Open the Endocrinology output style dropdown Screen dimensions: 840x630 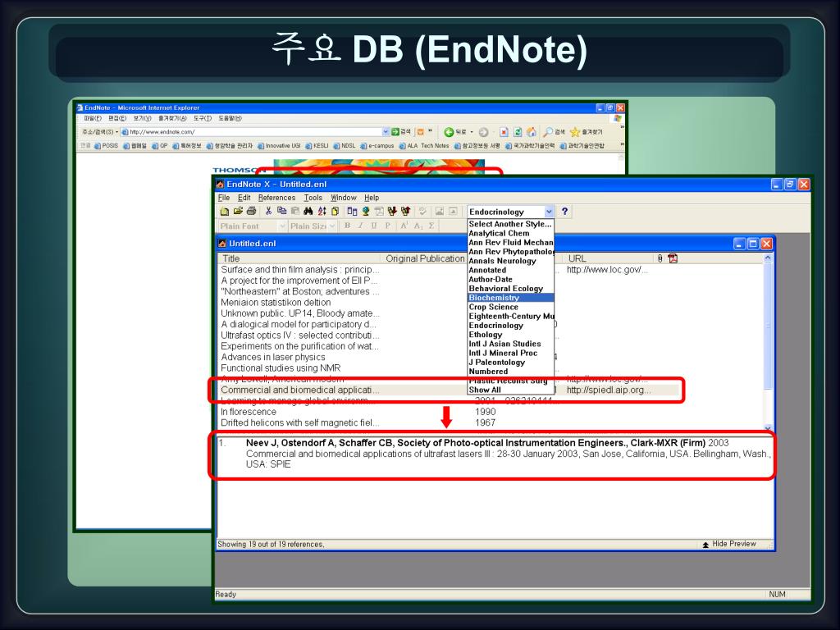[549, 212]
